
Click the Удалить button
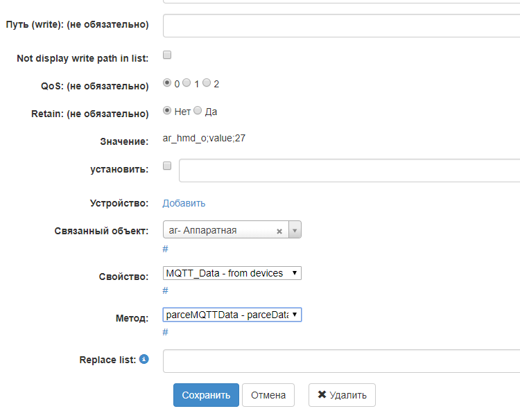pos(342,395)
